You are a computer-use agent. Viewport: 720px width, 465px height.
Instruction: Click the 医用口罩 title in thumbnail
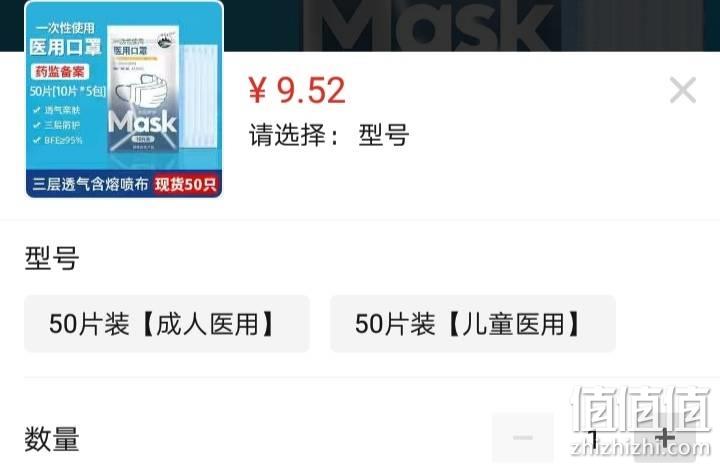[x=65, y=47]
